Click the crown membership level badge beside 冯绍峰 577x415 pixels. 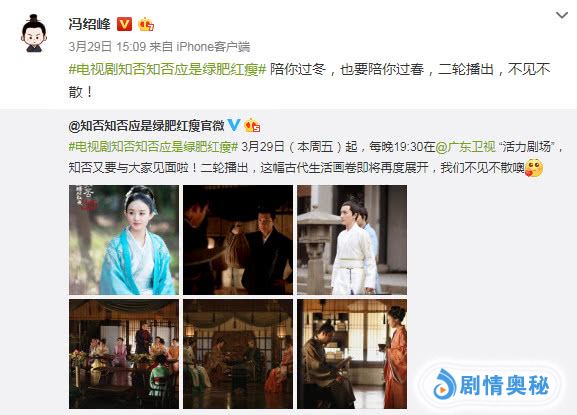click(x=146, y=24)
